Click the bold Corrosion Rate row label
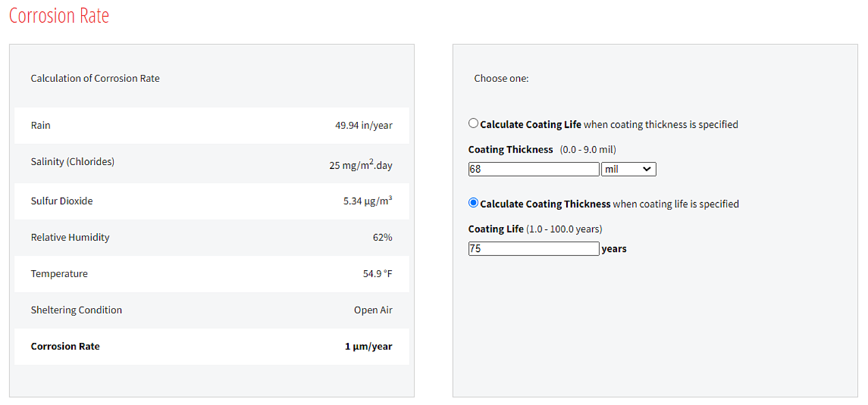The image size is (868, 405). pyautogui.click(x=65, y=346)
